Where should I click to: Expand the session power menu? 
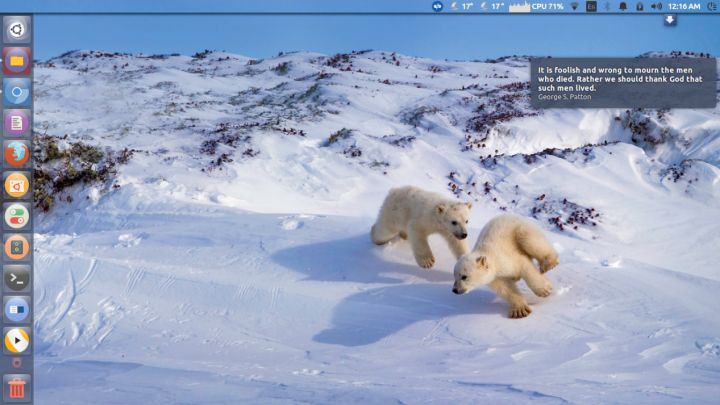(x=711, y=6)
